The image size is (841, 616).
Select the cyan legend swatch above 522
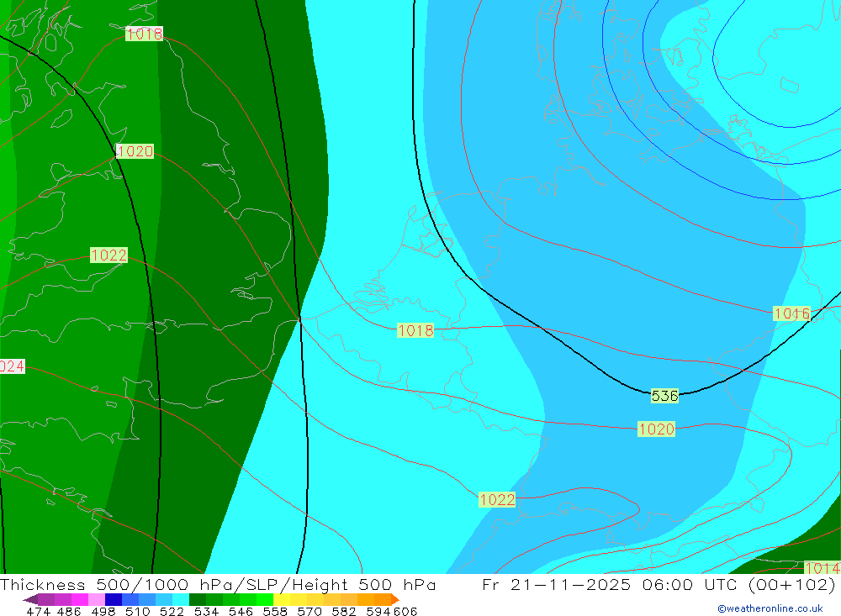181,599
